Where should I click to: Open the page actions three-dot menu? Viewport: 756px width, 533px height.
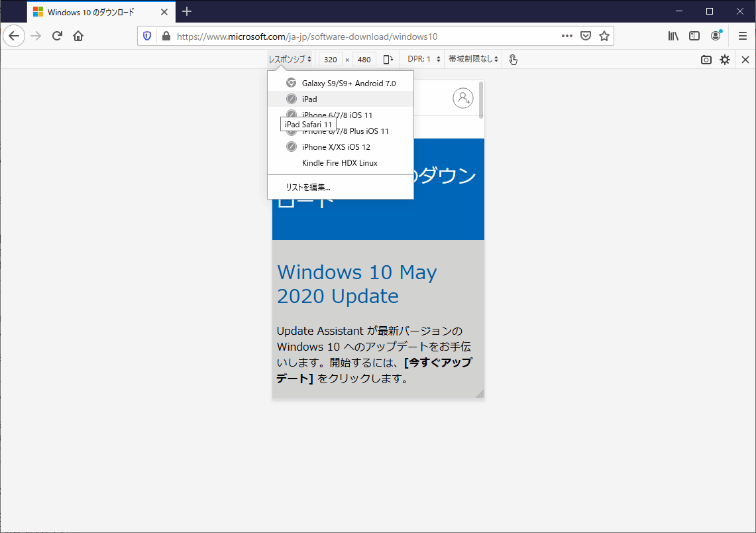click(567, 36)
